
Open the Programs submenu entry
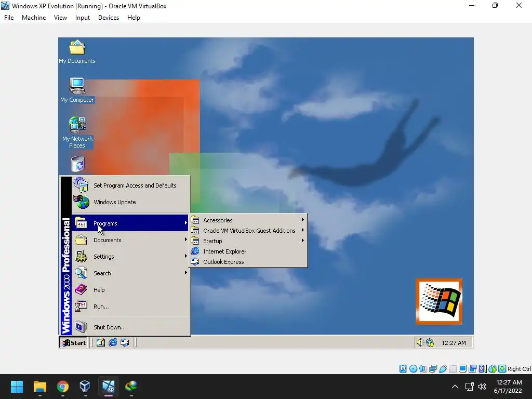tap(130, 223)
